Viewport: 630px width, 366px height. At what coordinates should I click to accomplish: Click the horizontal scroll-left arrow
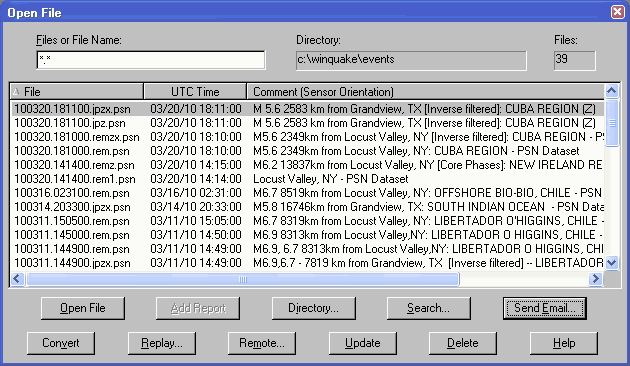point(17,278)
